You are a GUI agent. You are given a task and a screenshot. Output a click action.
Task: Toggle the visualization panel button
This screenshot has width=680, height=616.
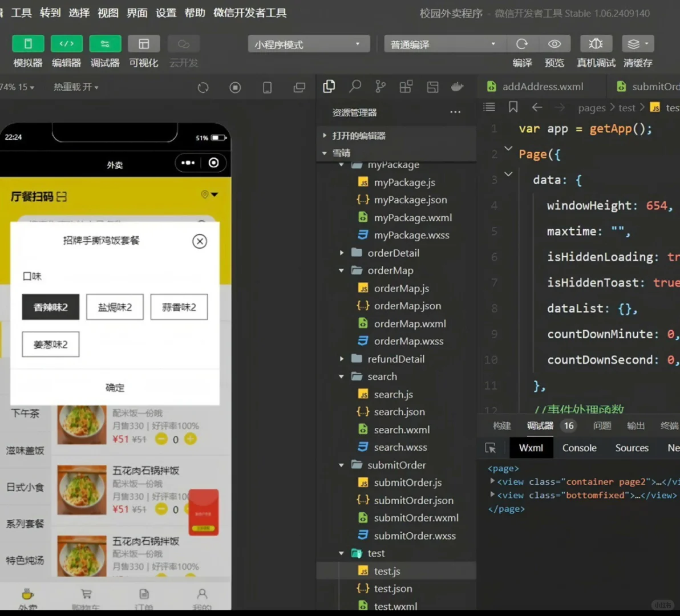(144, 44)
